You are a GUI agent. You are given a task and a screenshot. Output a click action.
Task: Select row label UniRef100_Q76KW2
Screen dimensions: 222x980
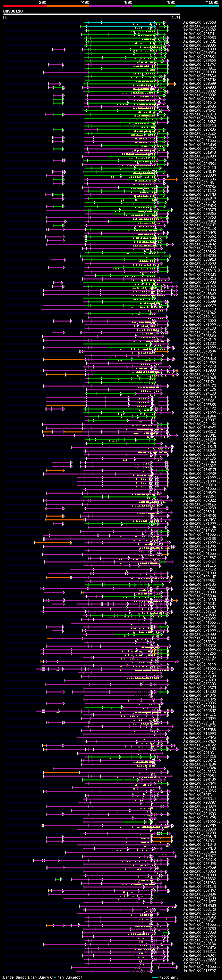coord(199,202)
